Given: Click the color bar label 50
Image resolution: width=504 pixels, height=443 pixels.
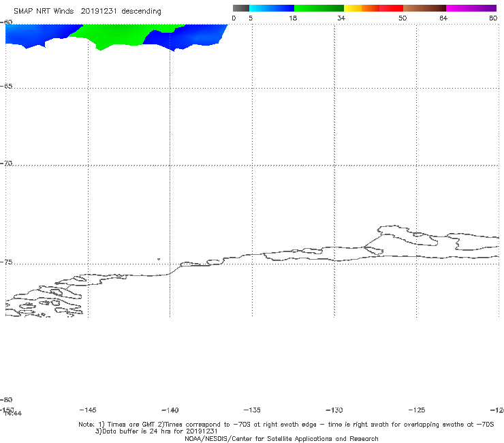Looking at the screenshot, I should coord(403,18).
